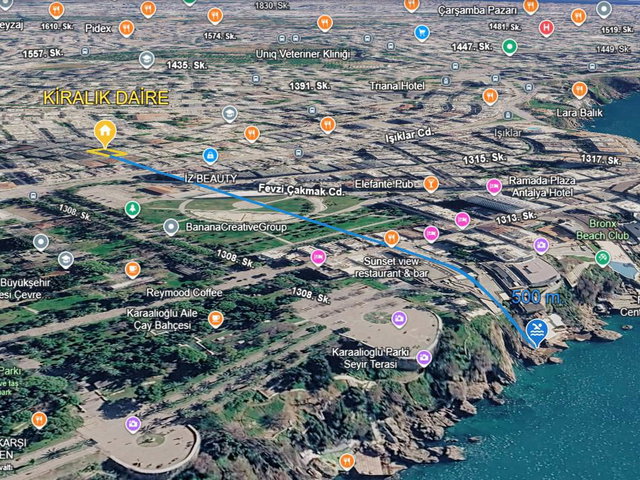Select the pink hotel icon between the 1308. Sk. labels

[318, 258]
